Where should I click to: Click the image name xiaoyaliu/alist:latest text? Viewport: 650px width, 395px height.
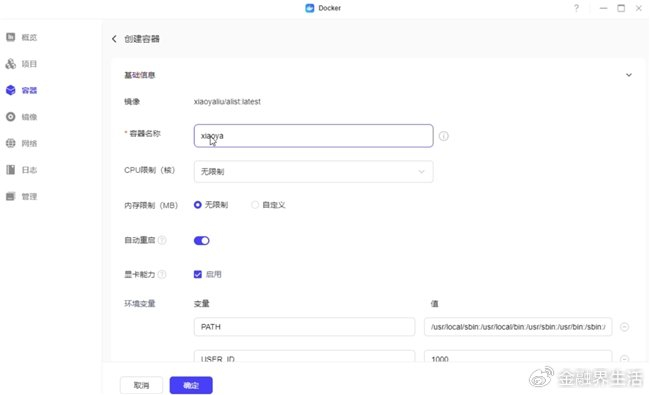click(x=227, y=102)
